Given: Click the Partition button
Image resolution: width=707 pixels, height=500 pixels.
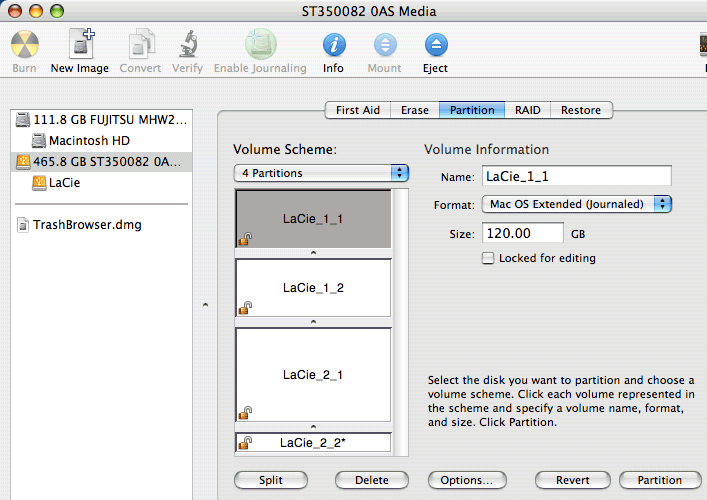Looking at the screenshot, I should [660, 480].
